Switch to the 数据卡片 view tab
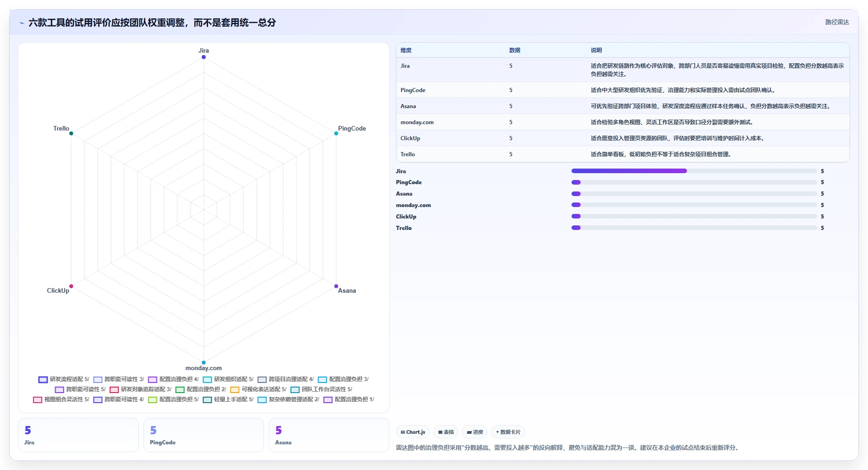868x470 pixels. [508, 432]
